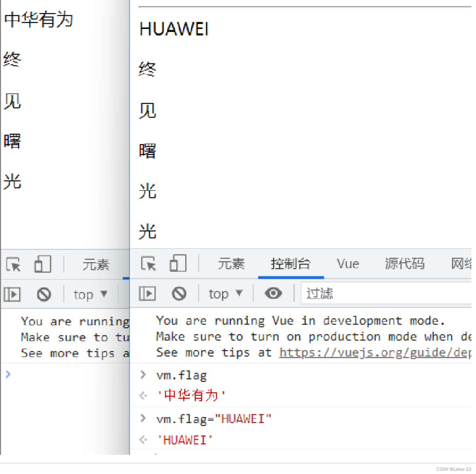Click 'Make sure to turn on production' line
Viewport: 476px width, 474px height.
[314, 336]
